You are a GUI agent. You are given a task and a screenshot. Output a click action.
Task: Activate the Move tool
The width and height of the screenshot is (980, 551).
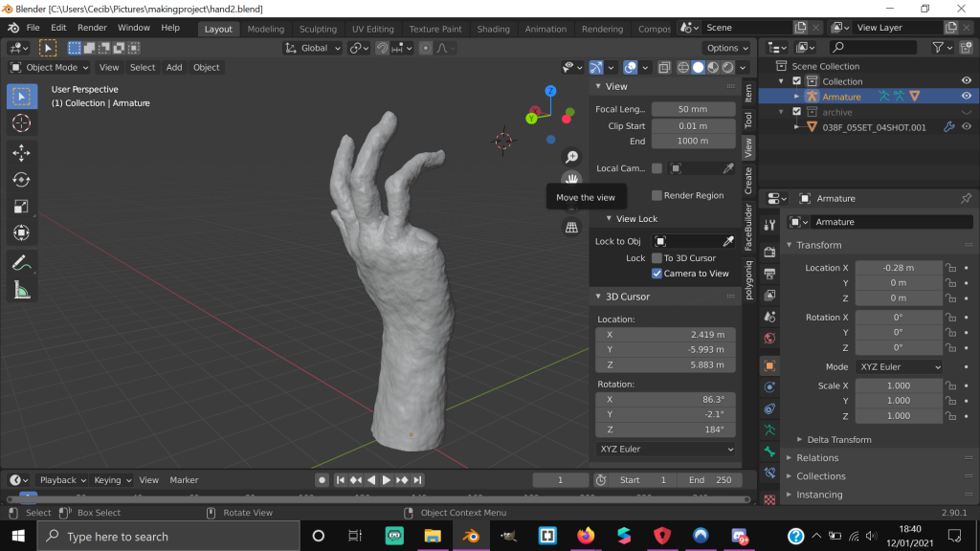coord(21,153)
